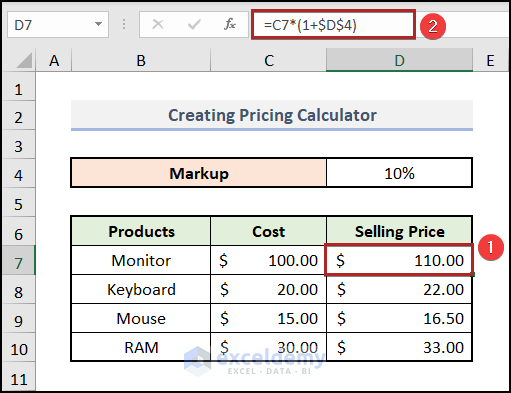Select the selling price cell showing 16.50
The image size is (511, 393).
[399, 318]
